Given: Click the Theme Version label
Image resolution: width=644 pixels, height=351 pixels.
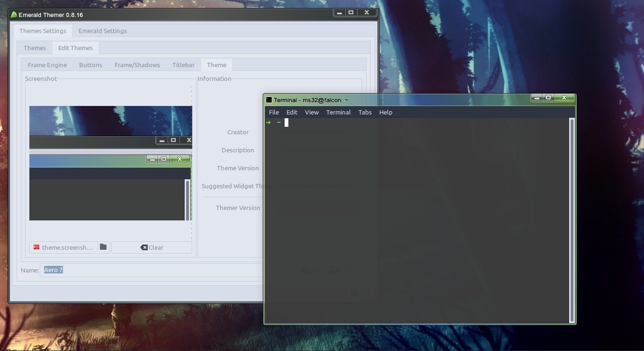Looking at the screenshot, I should coord(238,168).
